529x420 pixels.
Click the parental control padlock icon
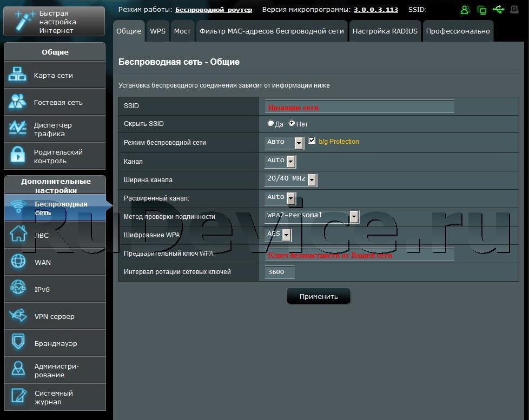pos(17,155)
